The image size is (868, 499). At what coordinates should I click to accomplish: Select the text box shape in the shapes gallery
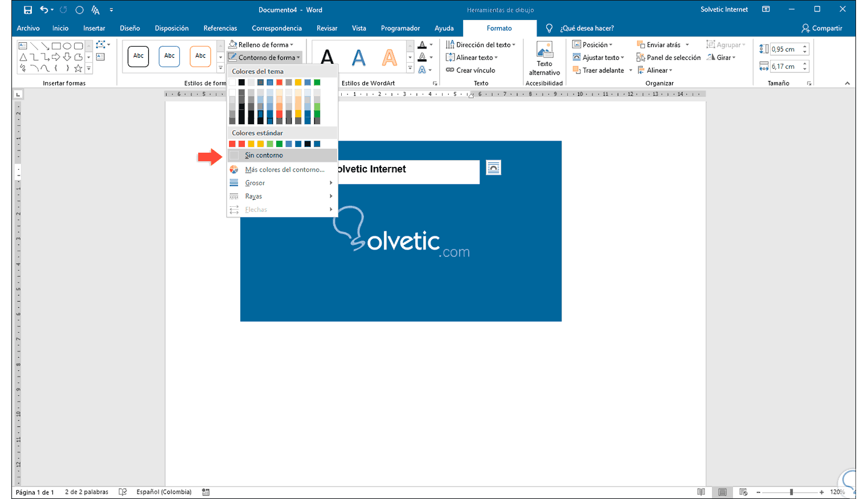[23, 46]
